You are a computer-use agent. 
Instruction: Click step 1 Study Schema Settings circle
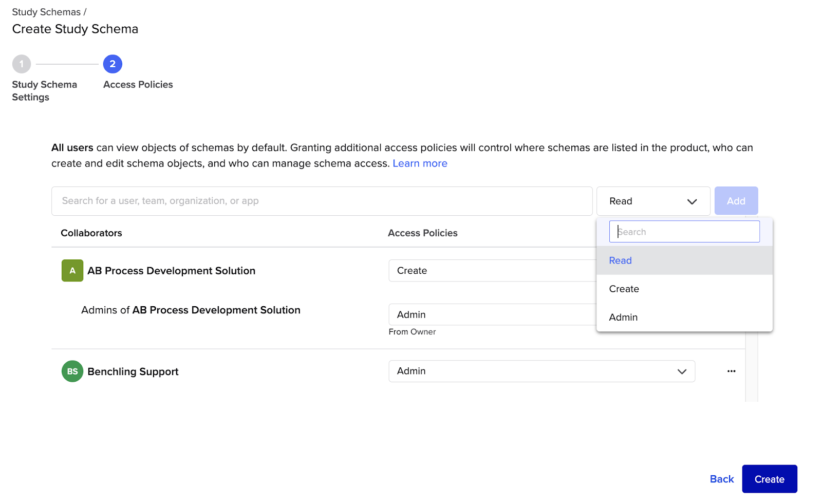pos(21,64)
